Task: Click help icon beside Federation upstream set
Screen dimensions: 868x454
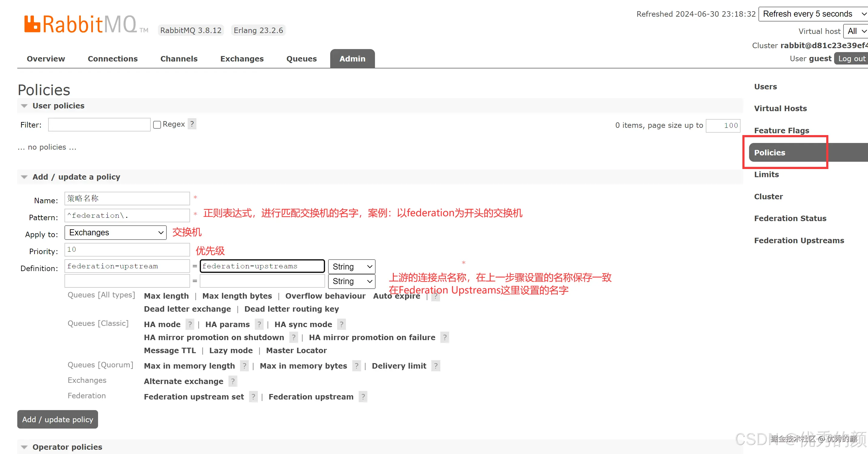Action: [253, 397]
